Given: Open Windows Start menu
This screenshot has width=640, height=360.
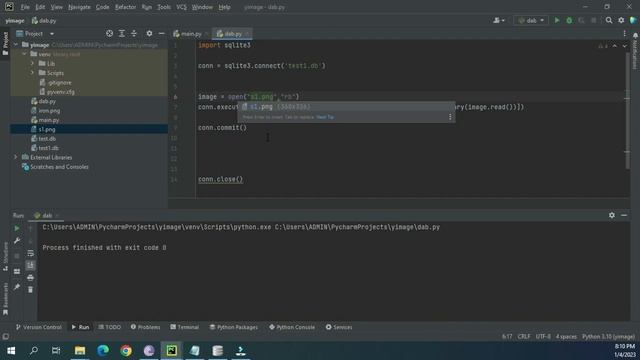Looking at the screenshot, I should click(x=11, y=351).
